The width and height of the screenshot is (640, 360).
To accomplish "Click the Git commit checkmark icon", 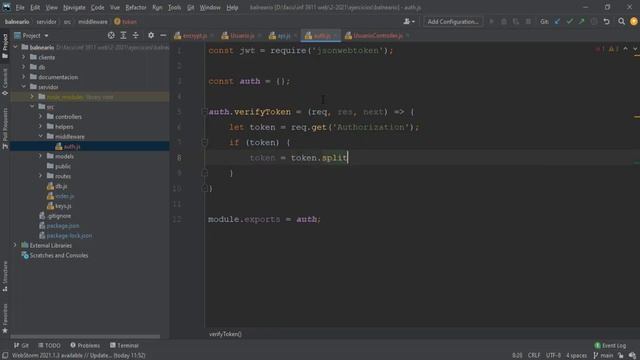I will pos(569,22).
